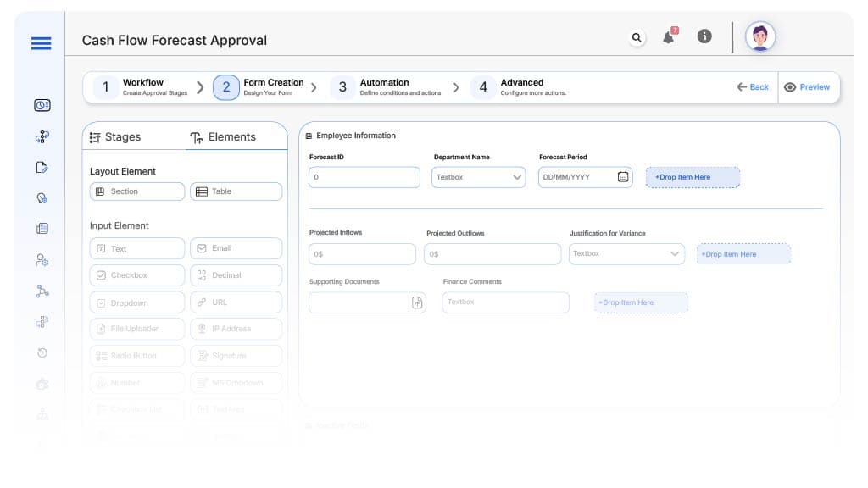Click the Forecast ID input field
Viewport: 868px width, 488px height.
click(364, 177)
